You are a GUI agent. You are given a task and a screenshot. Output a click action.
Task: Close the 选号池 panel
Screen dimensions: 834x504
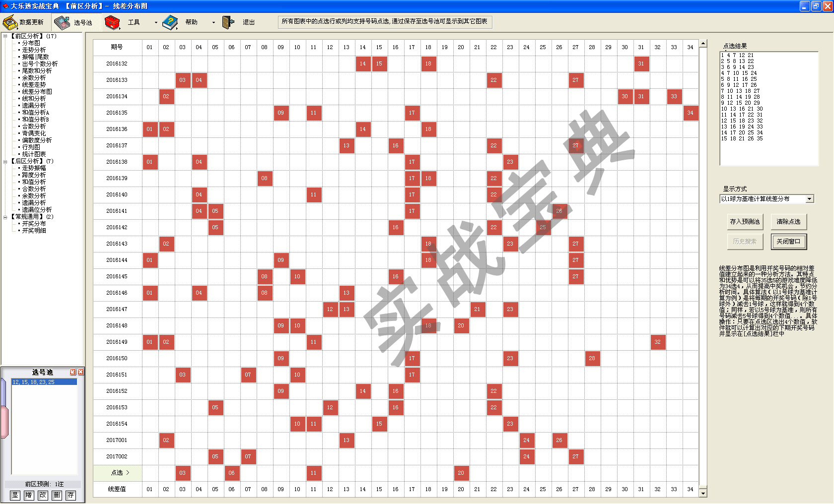point(80,372)
